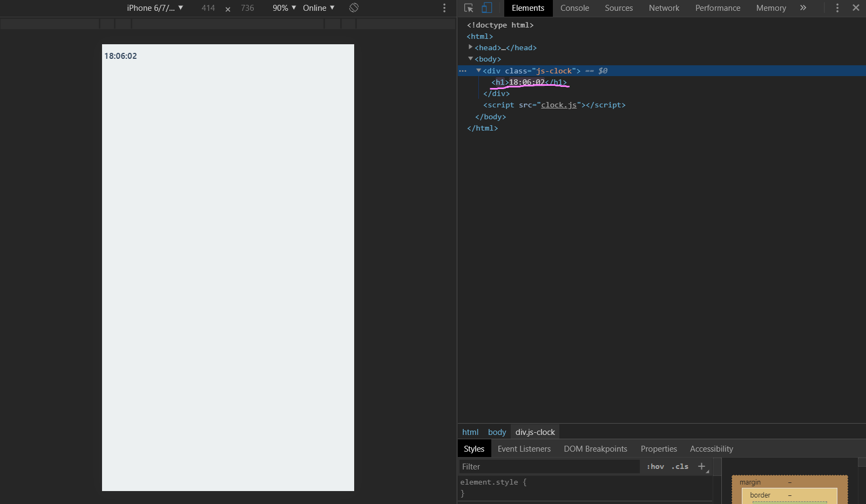Viewport: 866px width, 504px height.
Task: Open the iPhone 6/7 device dropdown
Action: pos(155,8)
